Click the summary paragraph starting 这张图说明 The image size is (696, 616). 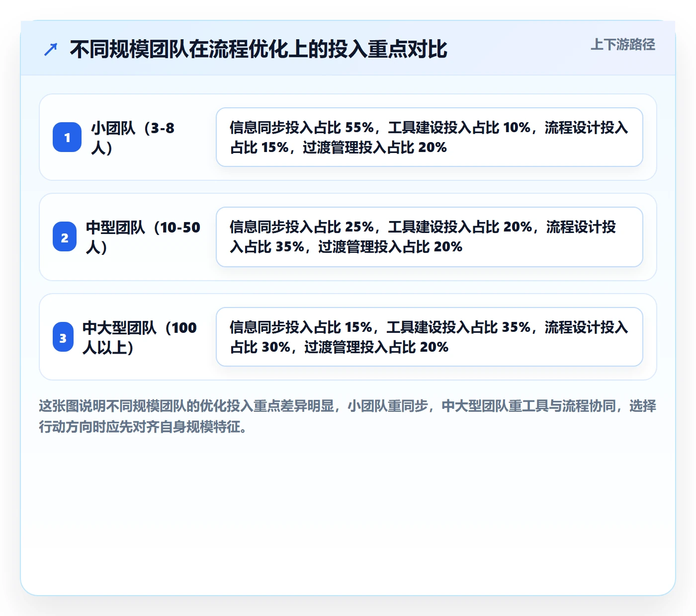pos(348,416)
